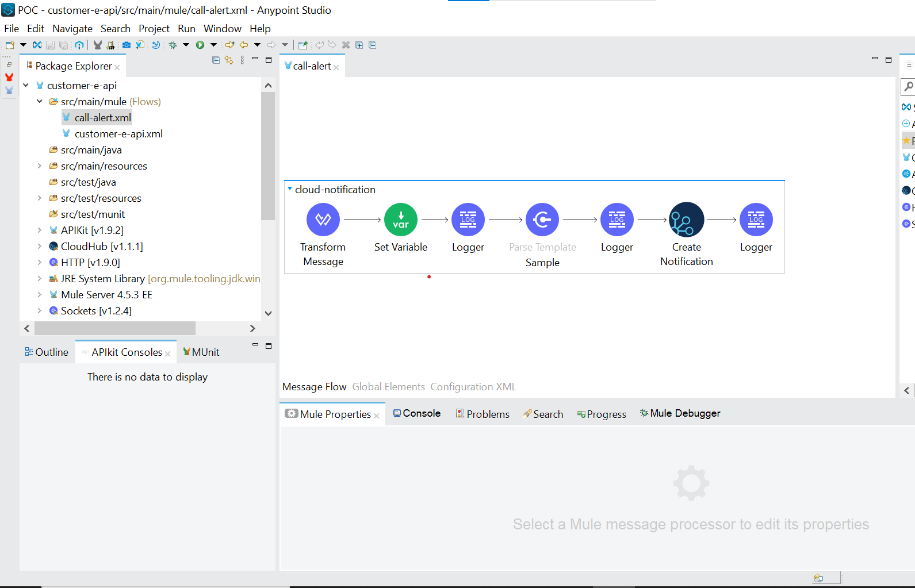Select JRE System Library entry
915x588 pixels.
154,278
